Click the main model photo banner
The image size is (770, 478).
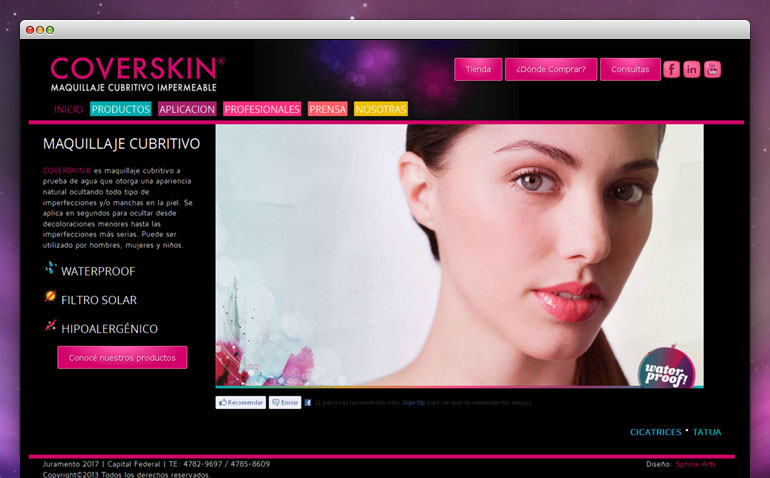pos(460,256)
